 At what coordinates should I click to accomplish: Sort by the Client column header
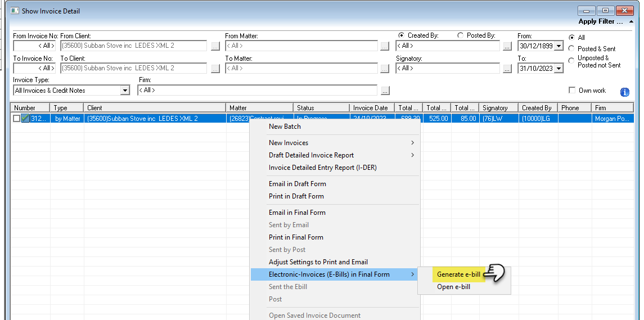click(x=155, y=107)
